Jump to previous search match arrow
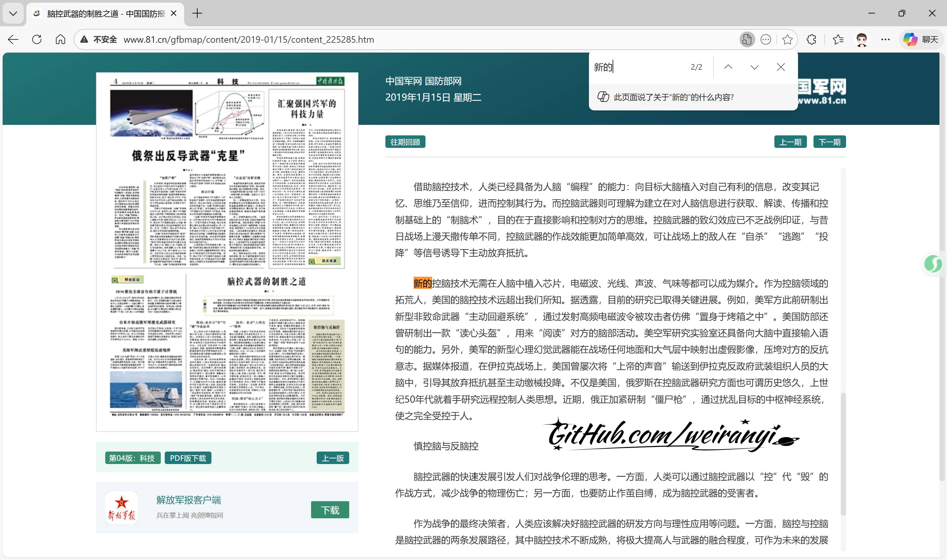 pos(728,67)
